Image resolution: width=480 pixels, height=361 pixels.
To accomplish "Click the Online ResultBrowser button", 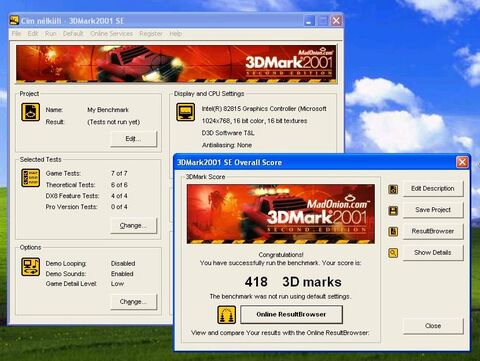I will (291, 314).
